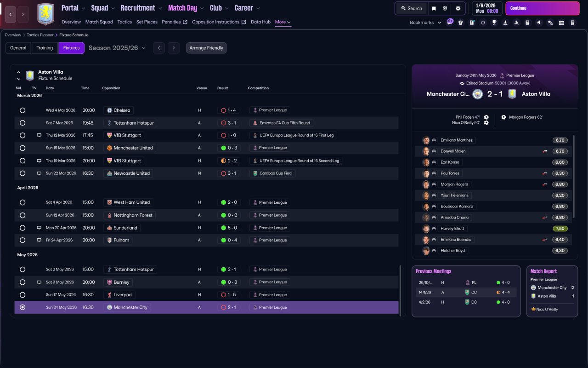This screenshot has height=368, width=588.
Task: Click the Search button
Action: click(412, 8)
